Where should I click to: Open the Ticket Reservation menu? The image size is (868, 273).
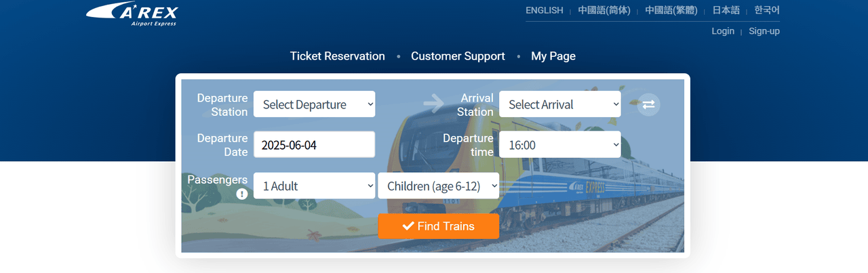337,56
